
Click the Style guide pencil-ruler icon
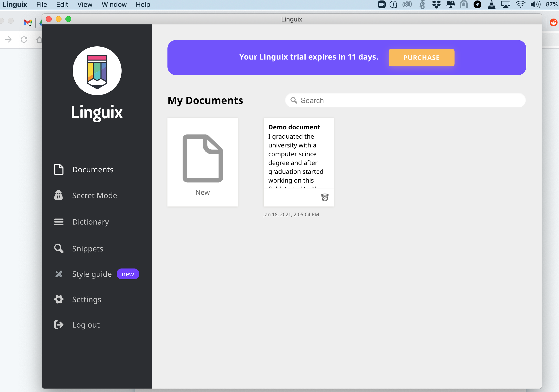59,274
